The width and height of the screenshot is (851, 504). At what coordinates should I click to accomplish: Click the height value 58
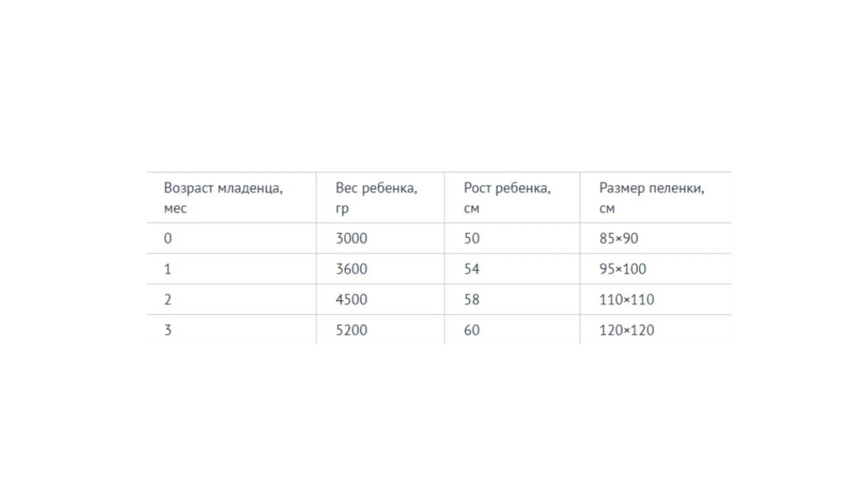[512, 300]
